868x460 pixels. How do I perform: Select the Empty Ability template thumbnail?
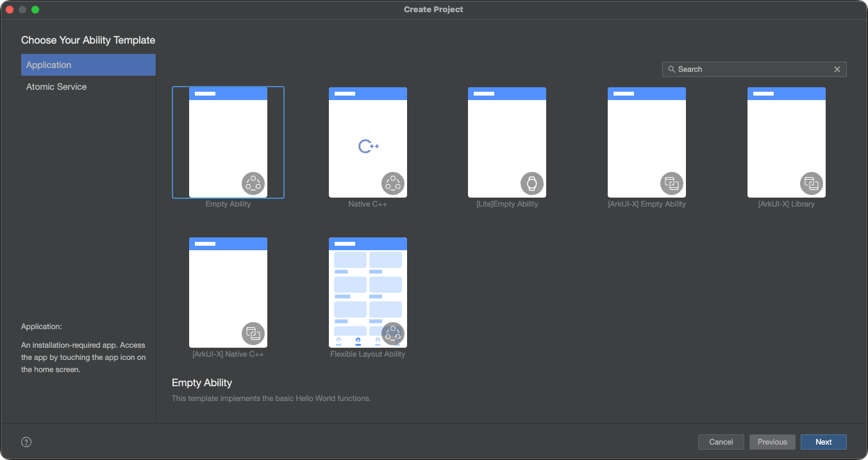coord(228,142)
